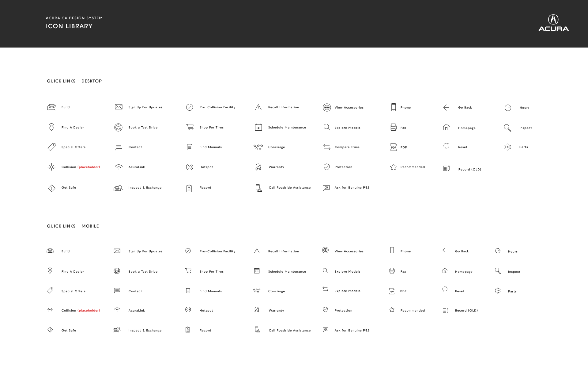
Task: Click the desktop Contact speech bubble icon
Action: tap(119, 147)
